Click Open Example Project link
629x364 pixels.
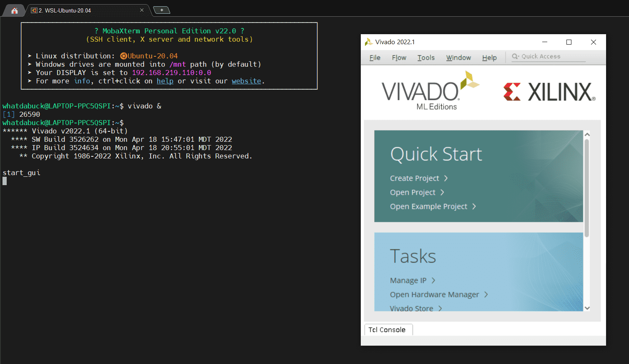coord(428,207)
